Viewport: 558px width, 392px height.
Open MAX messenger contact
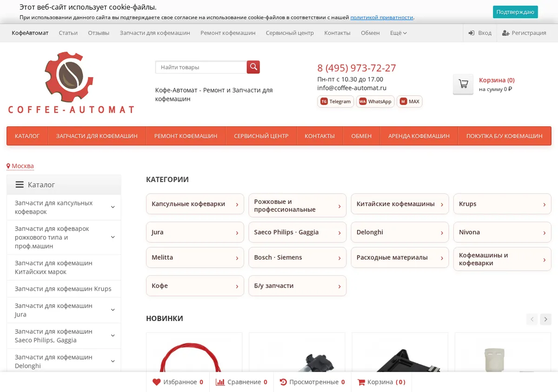pos(410,101)
